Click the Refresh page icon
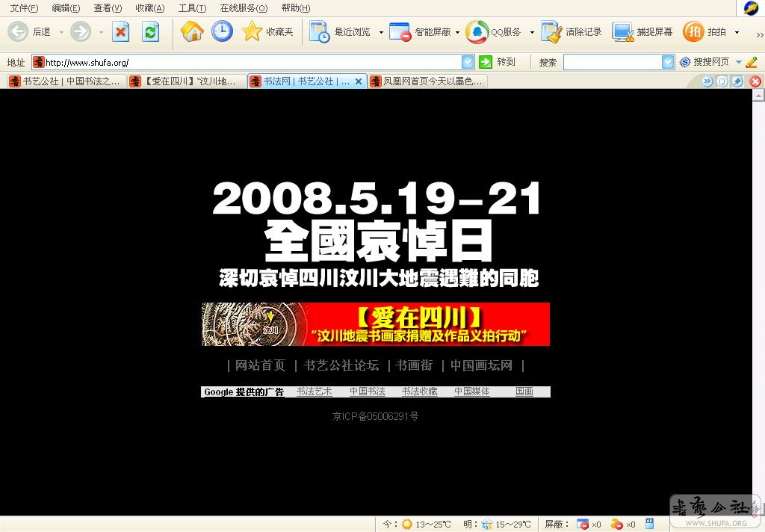 [x=151, y=31]
